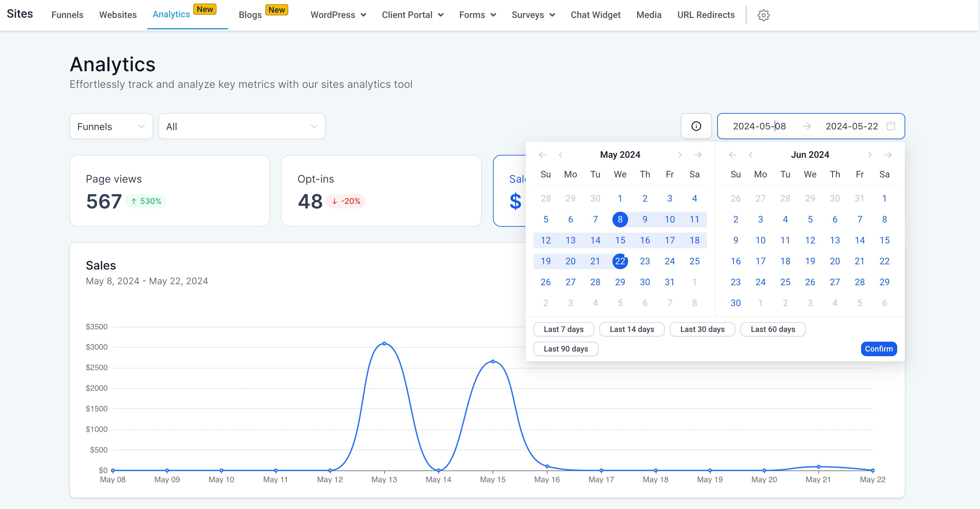Open the URL Redirects tab

point(706,15)
